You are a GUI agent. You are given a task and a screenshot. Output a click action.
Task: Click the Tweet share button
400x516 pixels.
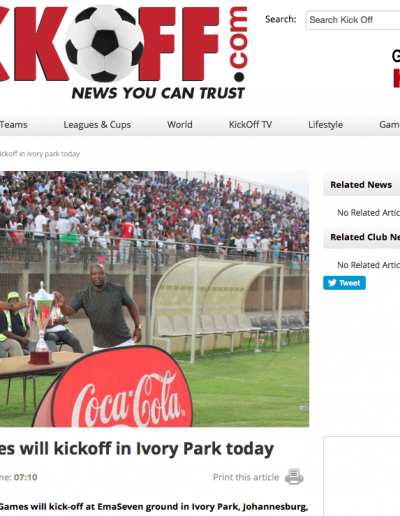coord(344,283)
